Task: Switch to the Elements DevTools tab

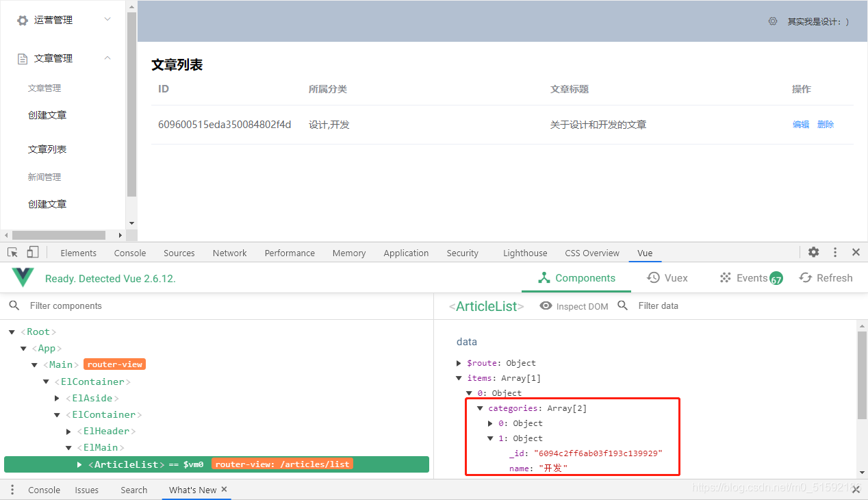Action: pos(79,253)
